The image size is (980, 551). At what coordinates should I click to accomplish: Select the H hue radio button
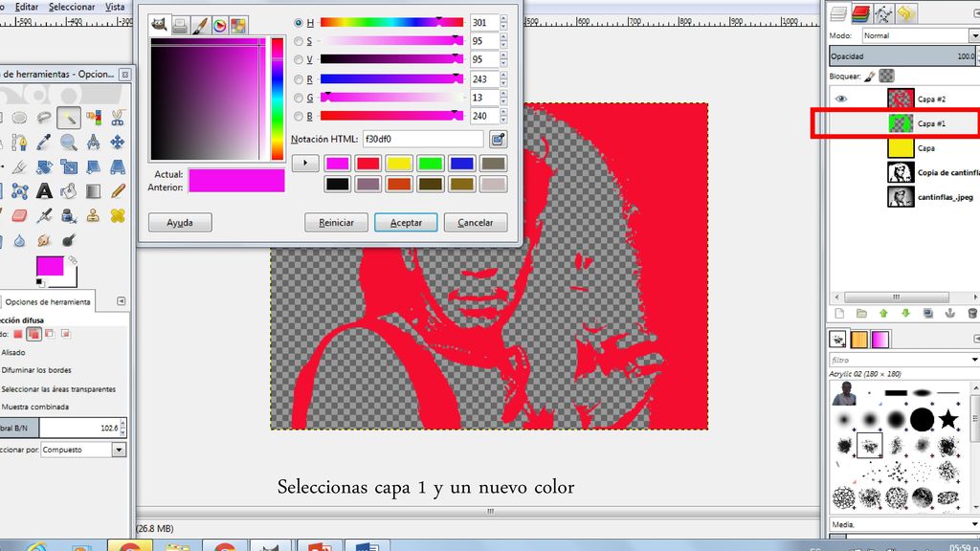[299, 23]
